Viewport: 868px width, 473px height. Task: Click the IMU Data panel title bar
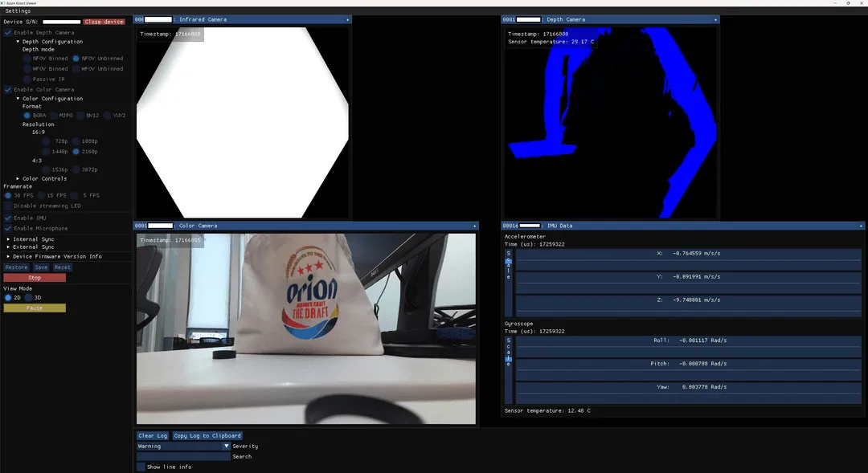pos(682,226)
